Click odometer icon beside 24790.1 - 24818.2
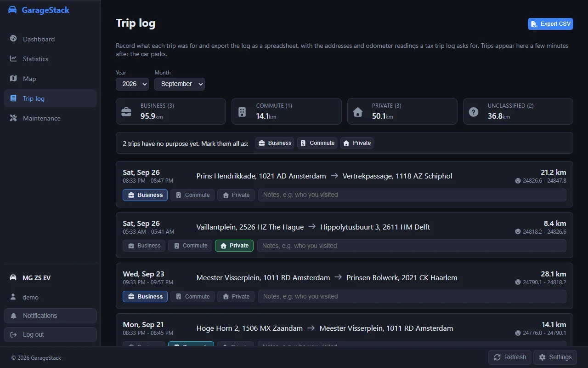588x368 pixels. click(x=518, y=282)
